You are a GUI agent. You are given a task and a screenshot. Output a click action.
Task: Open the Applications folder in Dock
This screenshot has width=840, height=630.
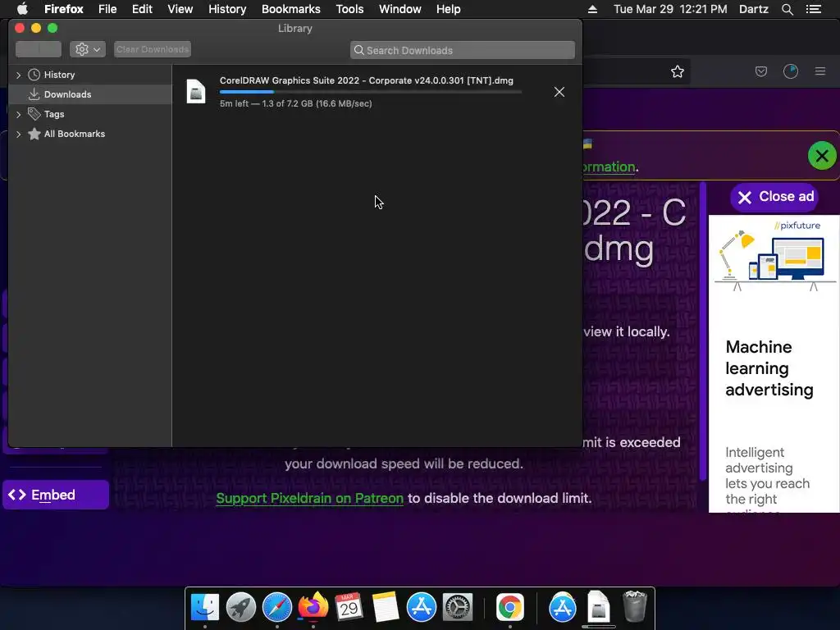(x=563, y=608)
